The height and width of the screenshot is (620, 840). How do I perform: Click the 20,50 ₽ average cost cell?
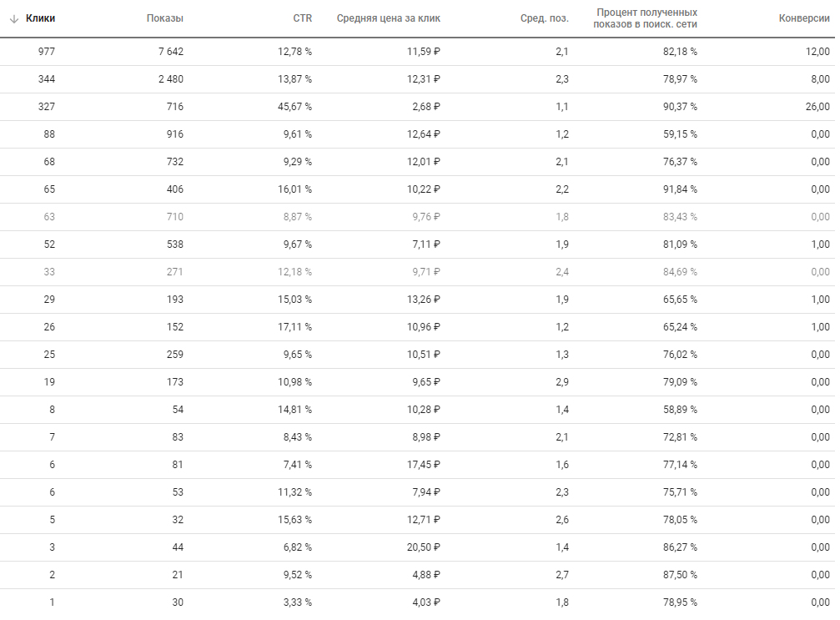[423, 547]
